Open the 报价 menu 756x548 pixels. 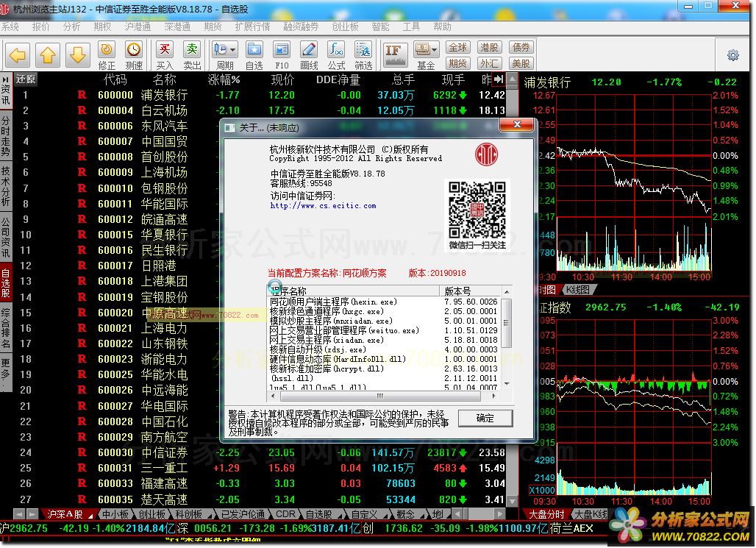(x=41, y=27)
